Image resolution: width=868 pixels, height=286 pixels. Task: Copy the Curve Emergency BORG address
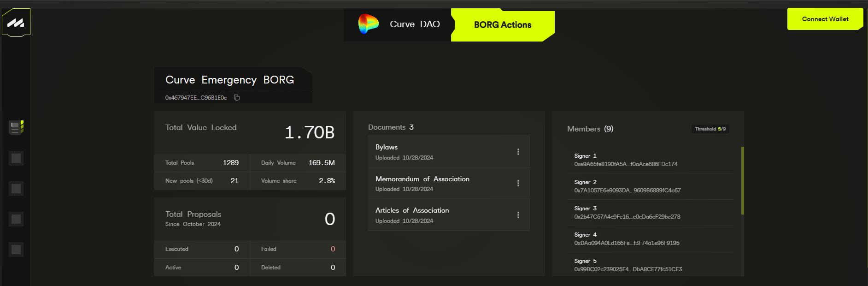pos(237,98)
